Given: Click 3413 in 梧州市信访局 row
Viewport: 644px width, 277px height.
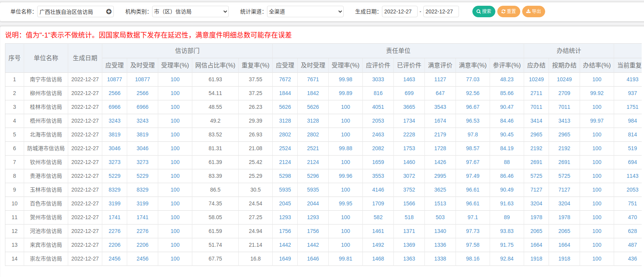Looking at the screenshot, I should coord(564,121).
